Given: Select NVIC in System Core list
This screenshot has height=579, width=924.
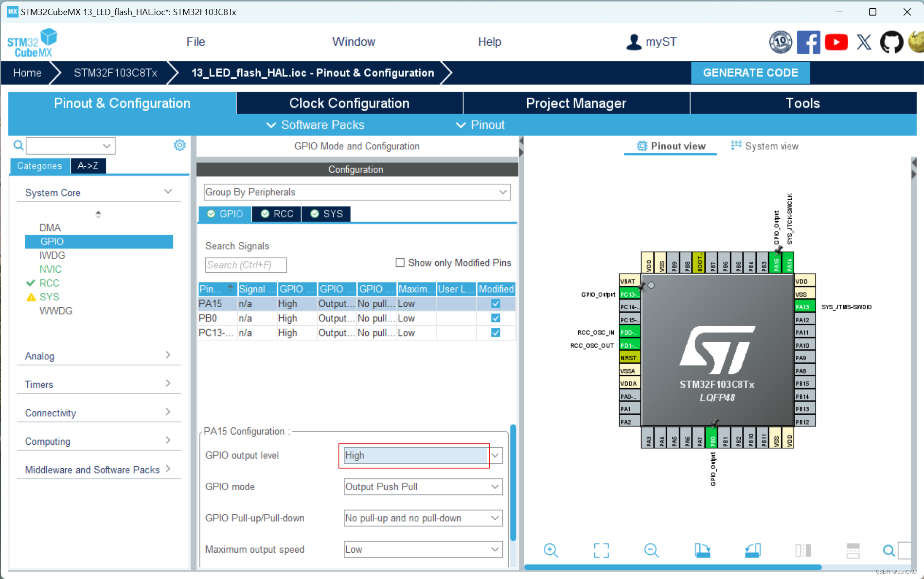Looking at the screenshot, I should coord(51,269).
